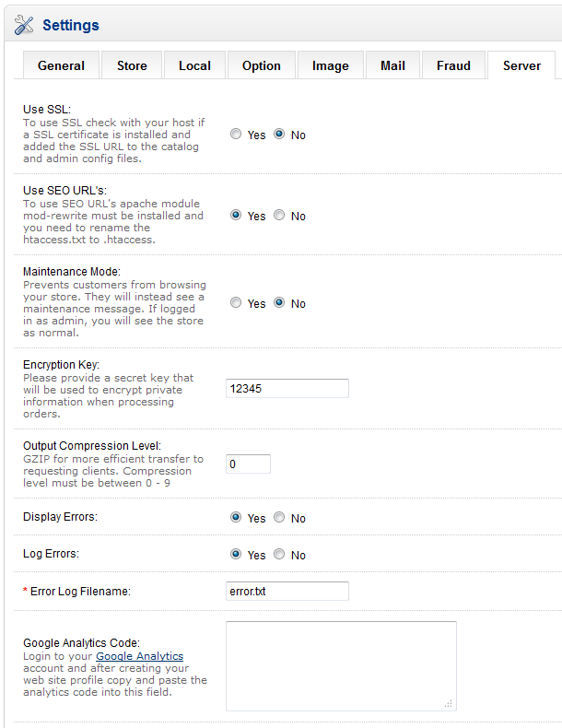Click the Google Analytics Code text area
Screen dimensions: 562x728
coord(341,665)
